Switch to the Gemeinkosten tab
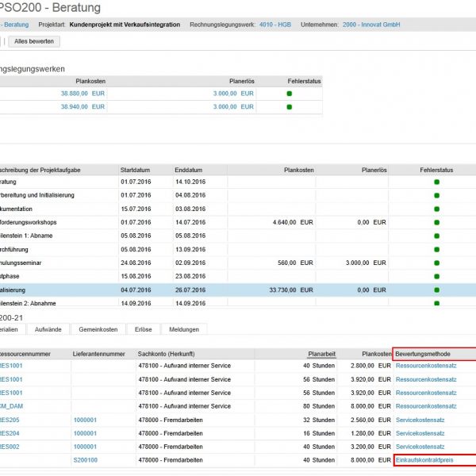 (98, 328)
